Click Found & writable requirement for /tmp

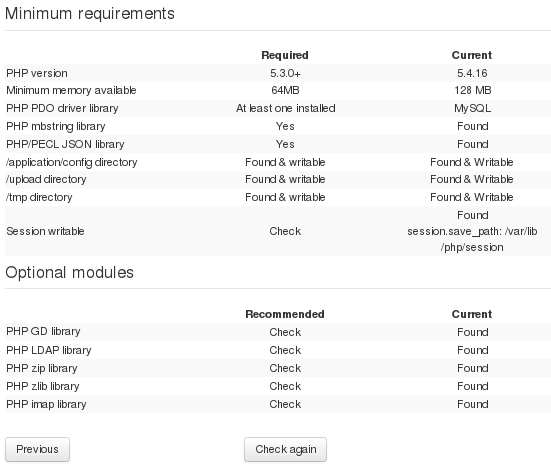point(285,197)
